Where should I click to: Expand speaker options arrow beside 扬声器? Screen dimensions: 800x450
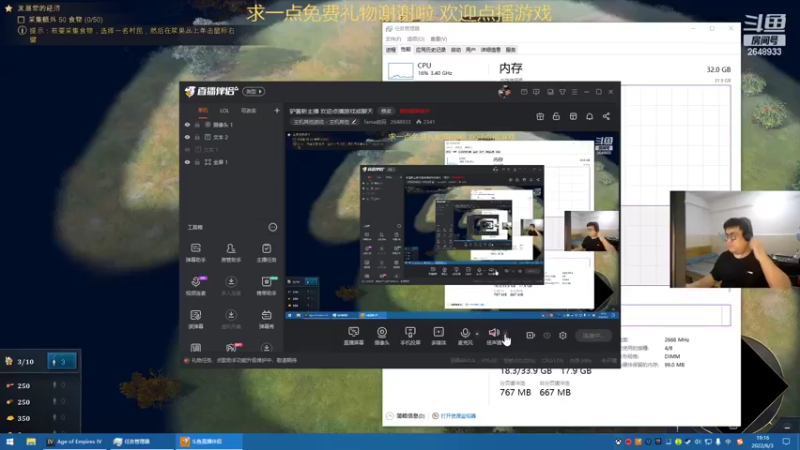point(506,334)
